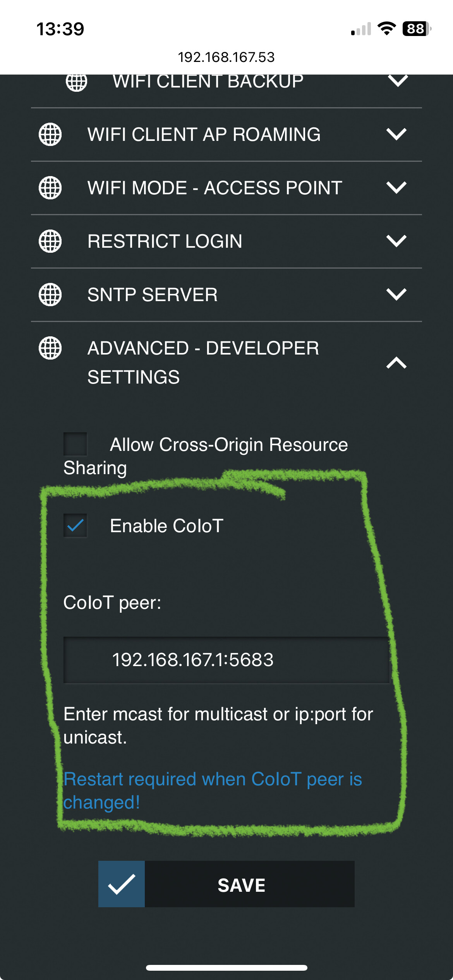This screenshot has width=453, height=980.
Task: Uncheck the Enable CoIoT checkbox
Action: 75,525
